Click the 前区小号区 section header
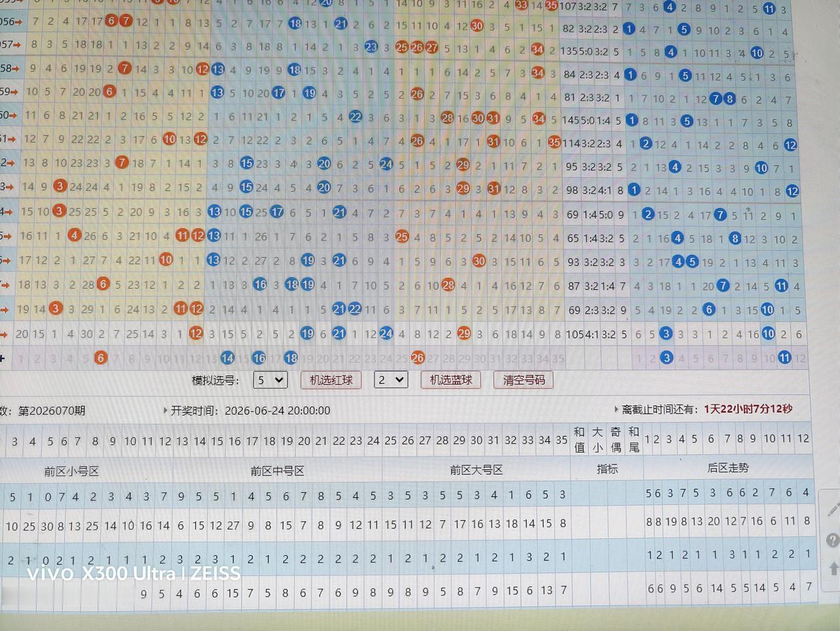Image resolution: width=840 pixels, height=631 pixels. pos(72,471)
